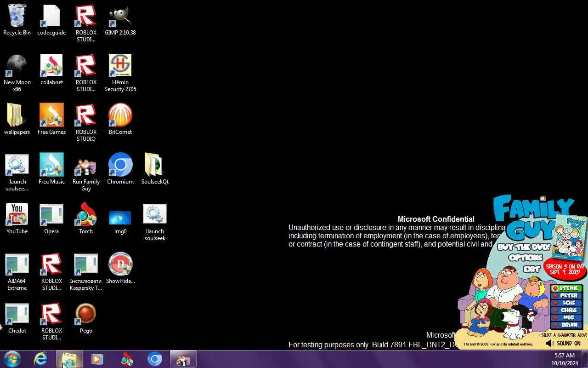The width and height of the screenshot is (588, 368).
Task: Select ROBLOX STUDI... icon beside Chedot
Action: [x=51, y=322]
